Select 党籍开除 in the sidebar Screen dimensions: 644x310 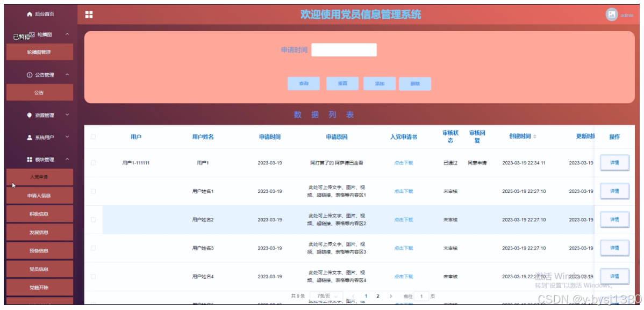39,287
